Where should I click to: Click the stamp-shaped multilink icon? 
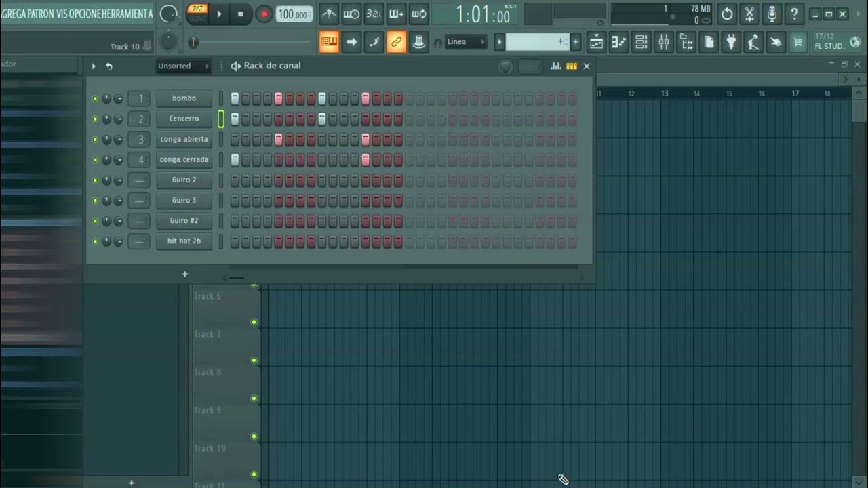point(419,42)
